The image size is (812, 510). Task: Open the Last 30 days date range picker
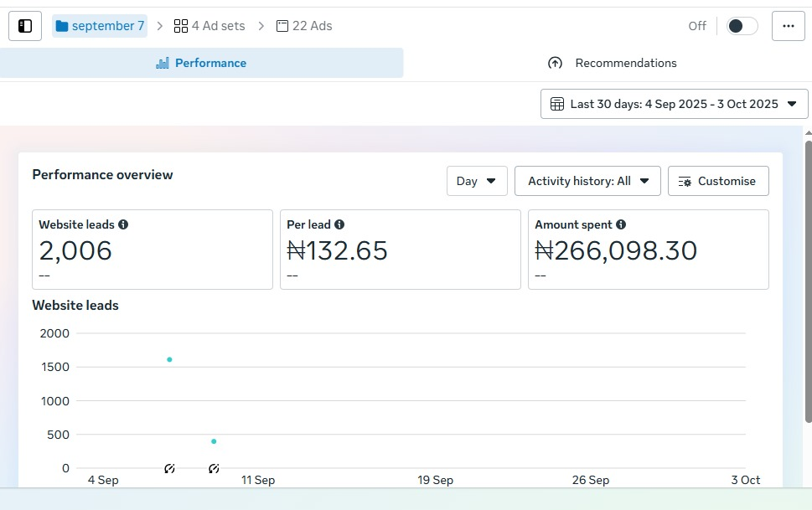tap(675, 104)
